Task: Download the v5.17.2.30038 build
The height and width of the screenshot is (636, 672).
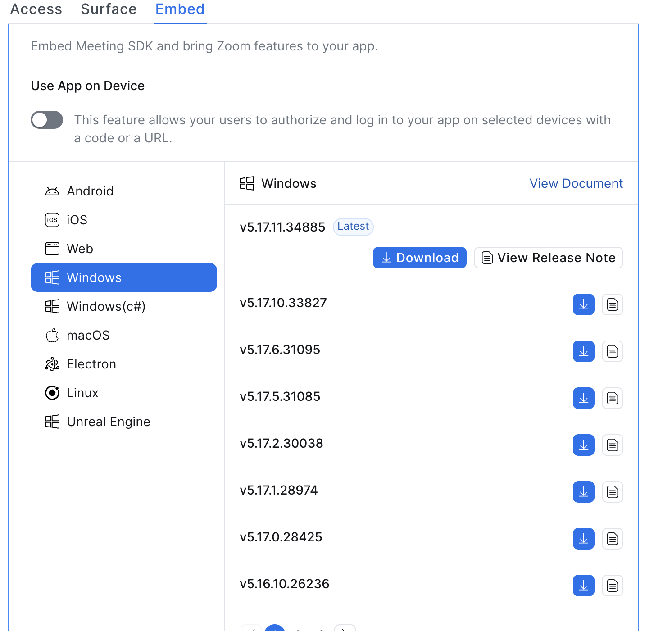Action: pyautogui.click(x=583, y=445)
